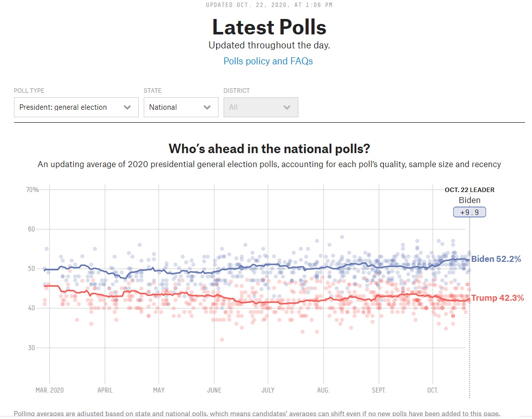532x419 pixels.
Task: Click the OCT. 22 LEADER label
Action: [x=469, y=190]
